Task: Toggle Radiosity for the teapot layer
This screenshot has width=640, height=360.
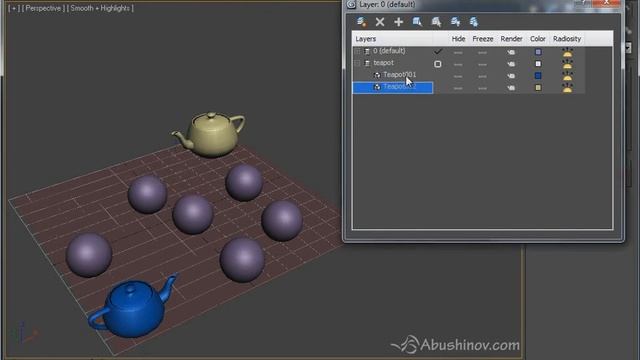Action: tap(567, 64)
